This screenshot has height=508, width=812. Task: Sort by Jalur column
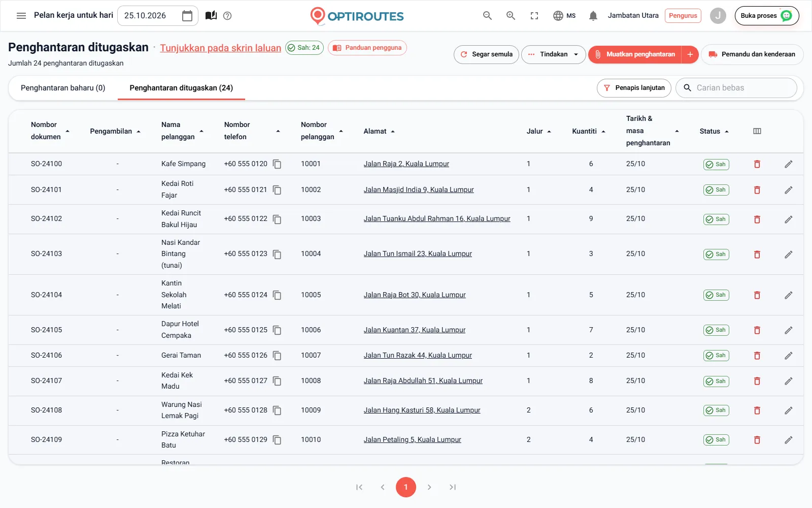[x=539, y=131]
